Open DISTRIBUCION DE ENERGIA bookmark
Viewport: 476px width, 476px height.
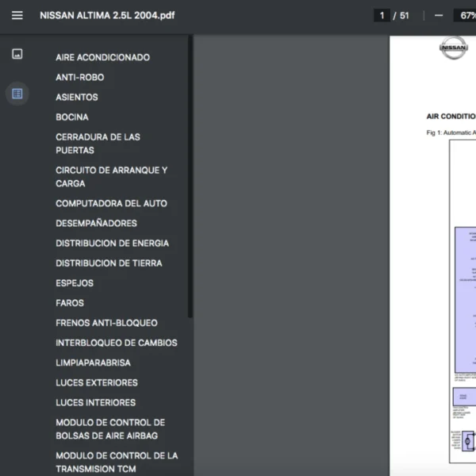click(x=113, y=244)
